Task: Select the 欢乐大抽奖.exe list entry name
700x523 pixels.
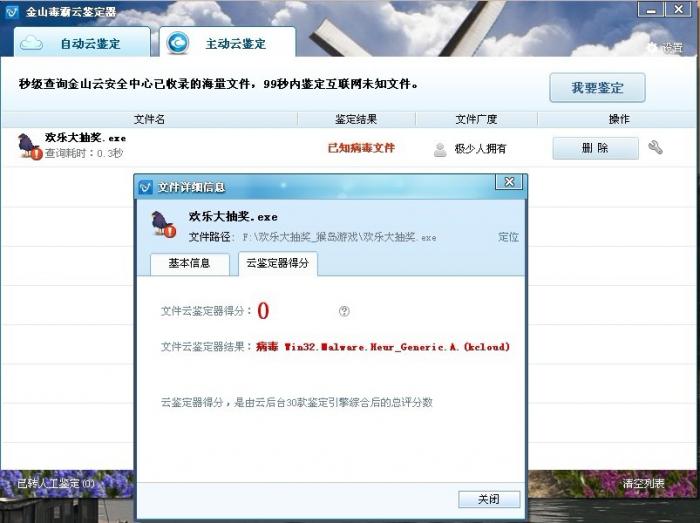Action: click(85, 138)
